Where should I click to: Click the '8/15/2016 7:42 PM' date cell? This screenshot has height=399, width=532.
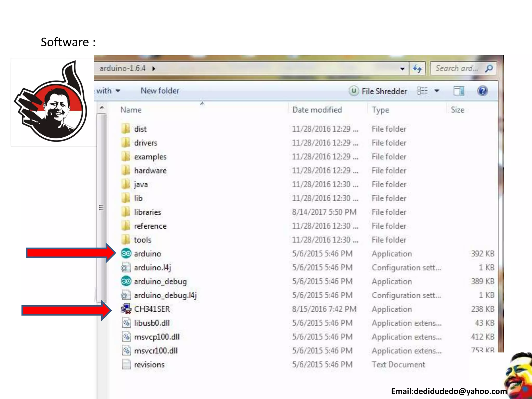point(324,309)
